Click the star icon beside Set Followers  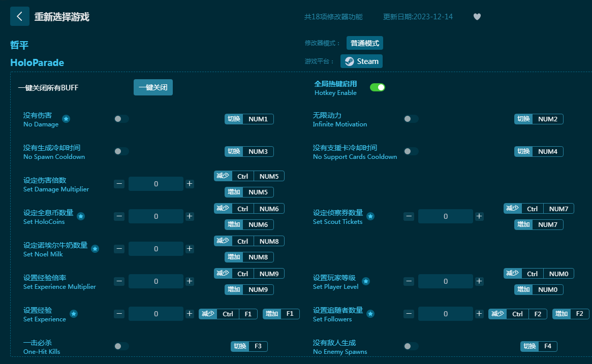pyautogui.click(x=370, y=313)
